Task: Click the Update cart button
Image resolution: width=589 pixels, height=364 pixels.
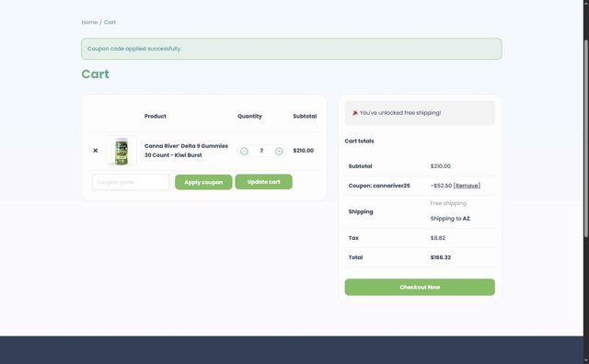Action: click(x=264, y=182)
